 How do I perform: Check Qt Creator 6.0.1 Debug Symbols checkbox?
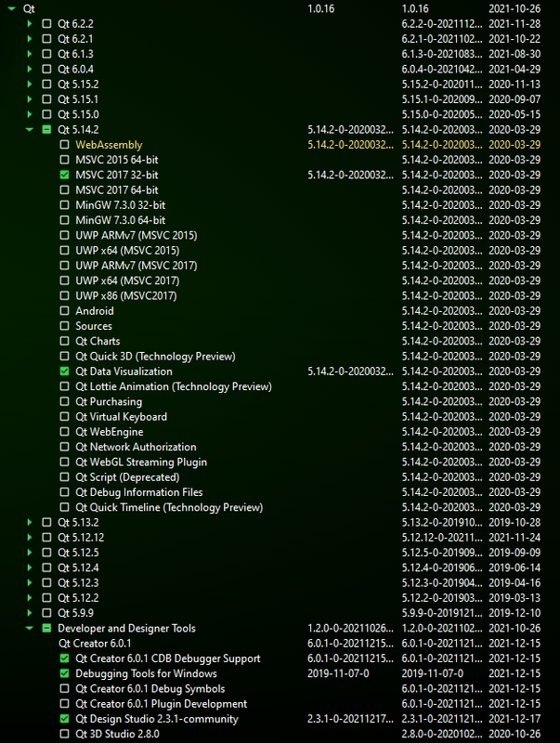point(64,688)
